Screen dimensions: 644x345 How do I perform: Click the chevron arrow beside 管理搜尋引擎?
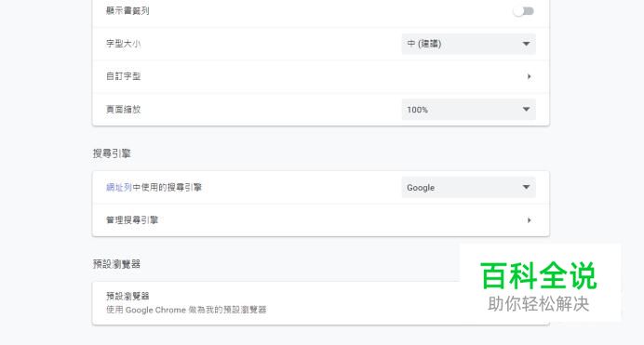point(529,220)
